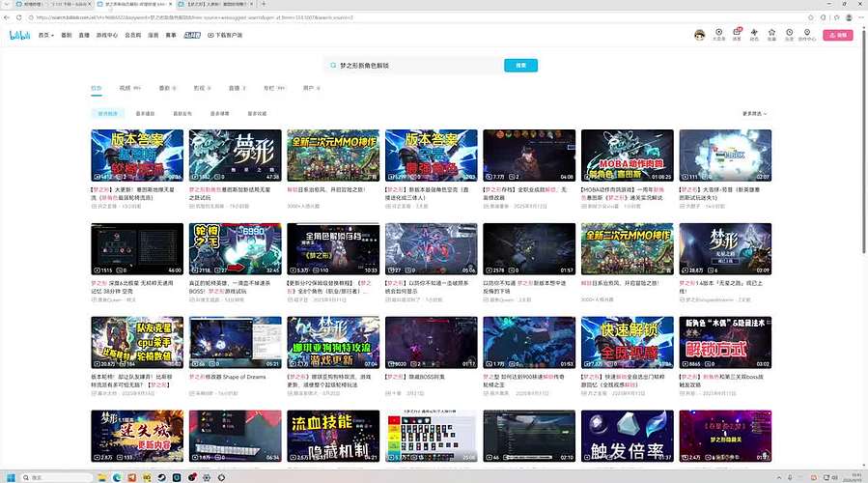Switch to the 番剧 results tab

pos(168,88)
